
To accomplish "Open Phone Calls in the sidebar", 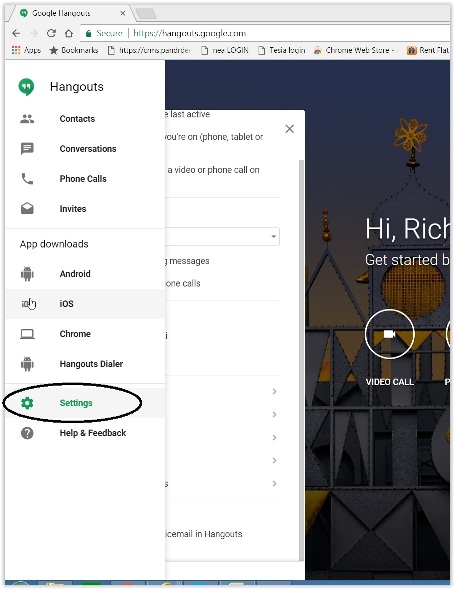I will [85, 179].
